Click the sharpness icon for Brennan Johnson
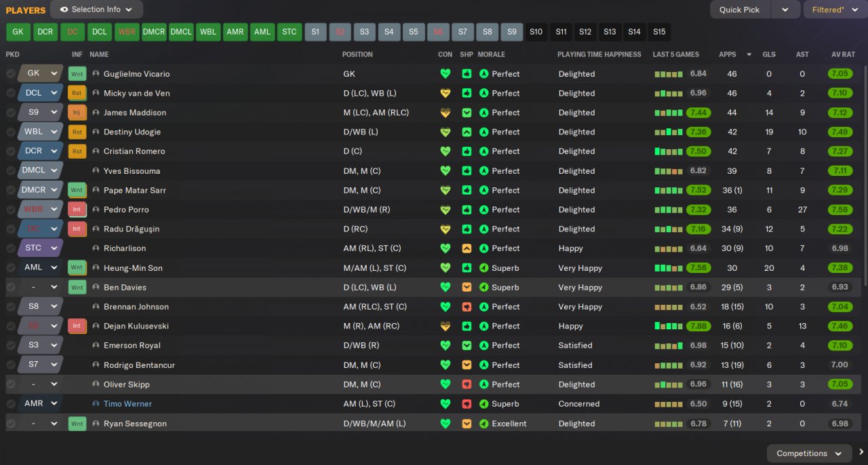The image size is (868, 465). click(x=467, y=307)
